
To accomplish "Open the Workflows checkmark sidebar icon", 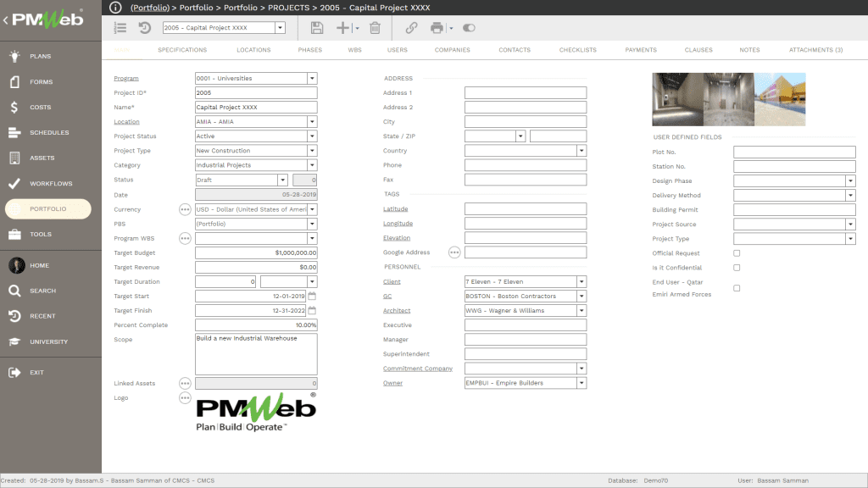I will [14, 183].
